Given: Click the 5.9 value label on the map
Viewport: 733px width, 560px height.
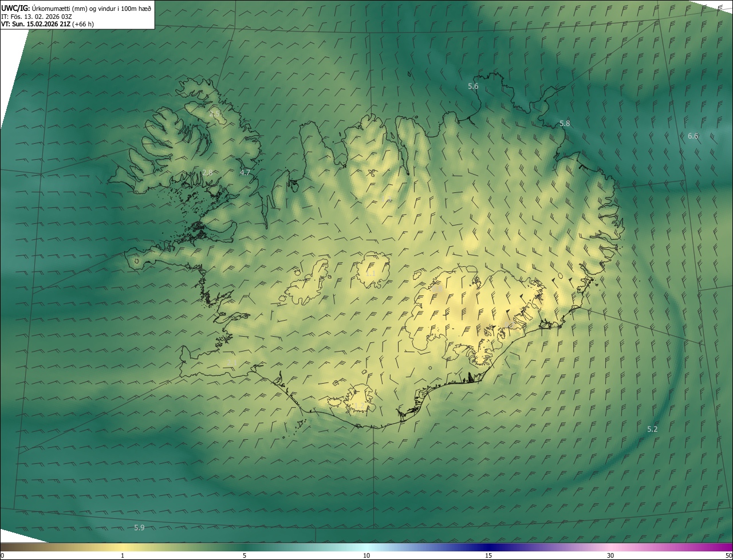Looking at the screenshot, I should tap(139, 528).
